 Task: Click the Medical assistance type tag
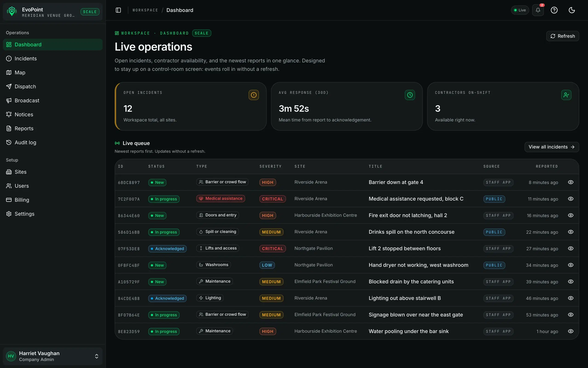221,198
